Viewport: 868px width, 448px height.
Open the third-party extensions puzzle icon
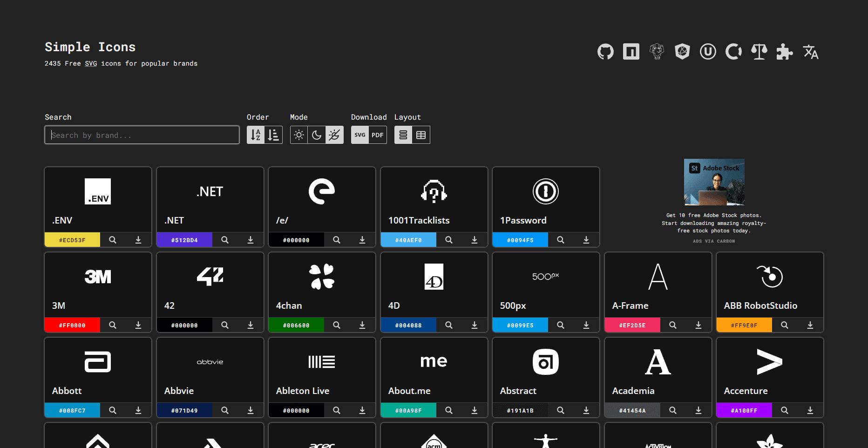point(785,51)
